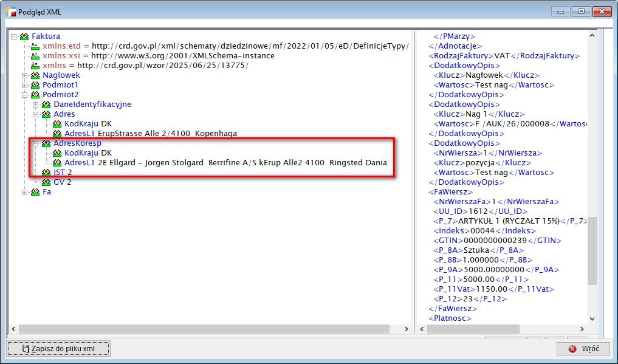Viewport: 618px width, 364px height.
Task: Expand the DaneIdentyfikacyjne node
Action: [x=36, y=105]
